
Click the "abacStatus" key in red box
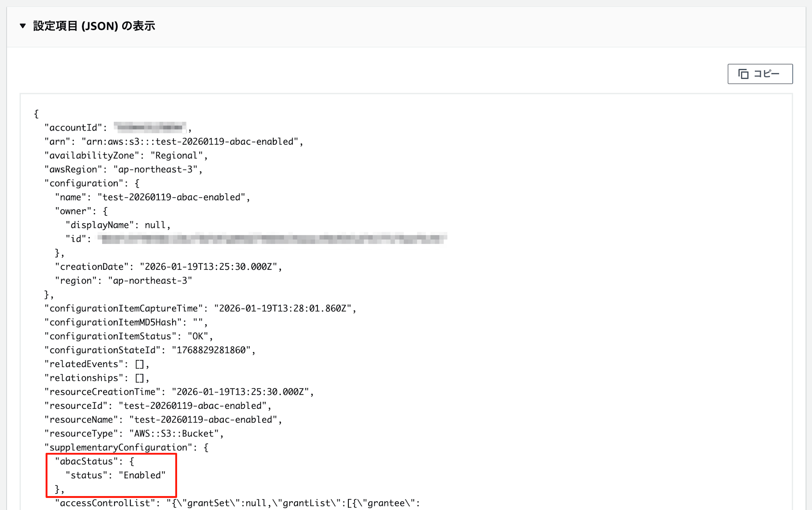pyautogui.click(x=86, y=461)
